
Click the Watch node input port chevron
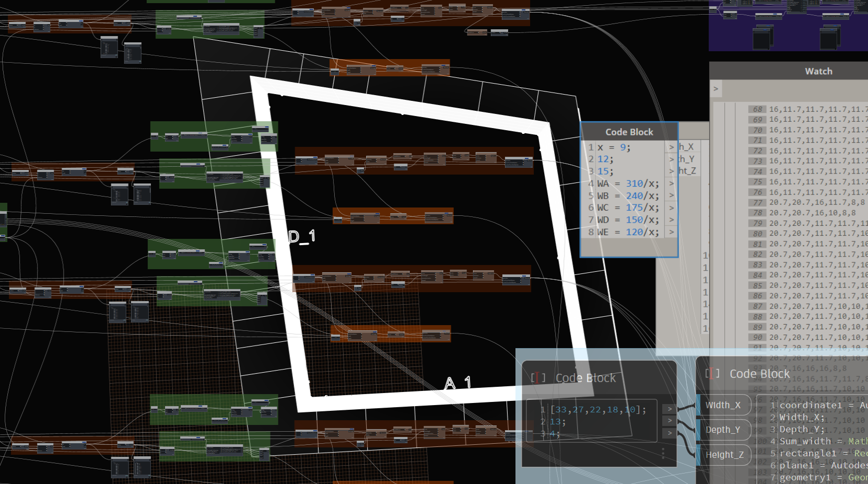tap(715, 89)
